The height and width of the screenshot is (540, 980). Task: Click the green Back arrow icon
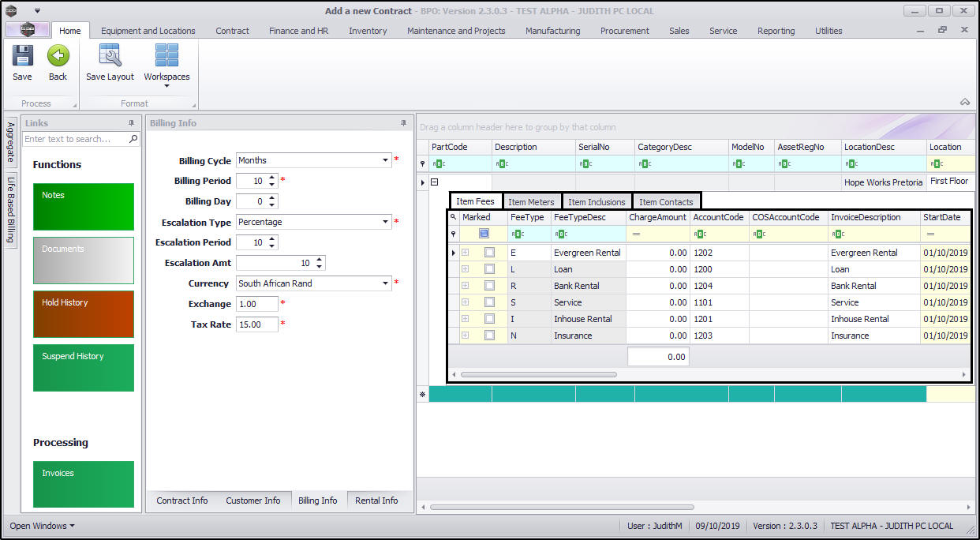(58, 56)
